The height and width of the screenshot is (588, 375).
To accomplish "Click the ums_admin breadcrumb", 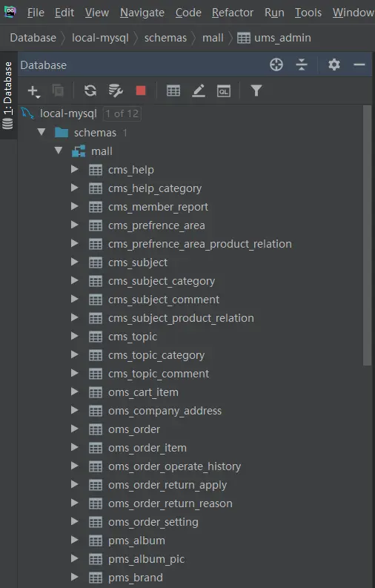I will tap(274, 38).
